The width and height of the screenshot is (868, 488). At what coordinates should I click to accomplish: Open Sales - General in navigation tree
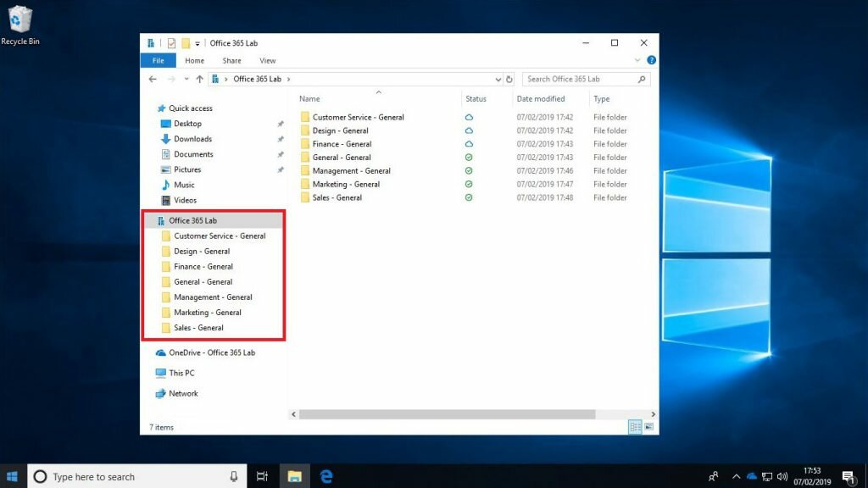198,328
